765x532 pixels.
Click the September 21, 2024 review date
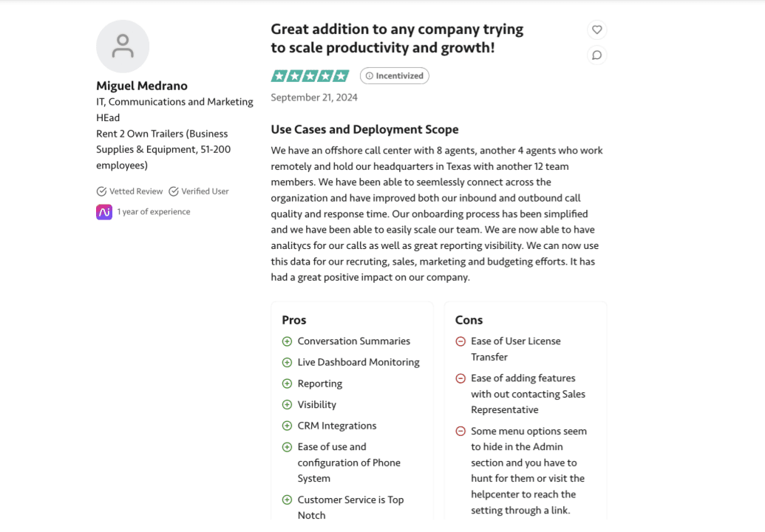point(314,98)
